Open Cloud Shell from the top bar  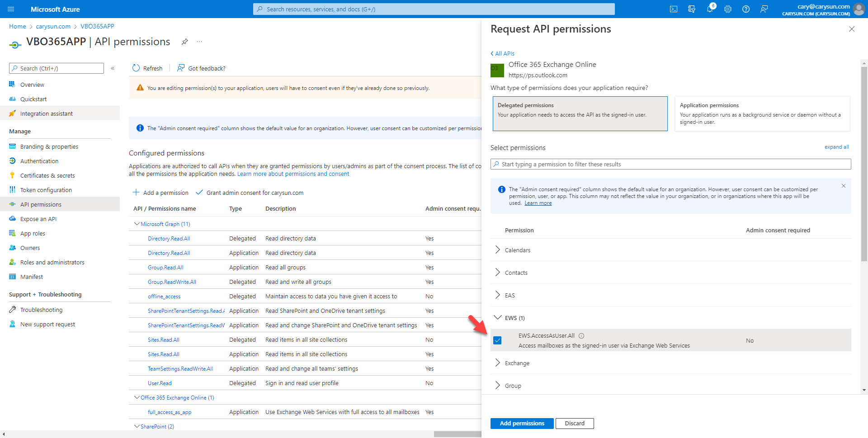coord(674,9)
